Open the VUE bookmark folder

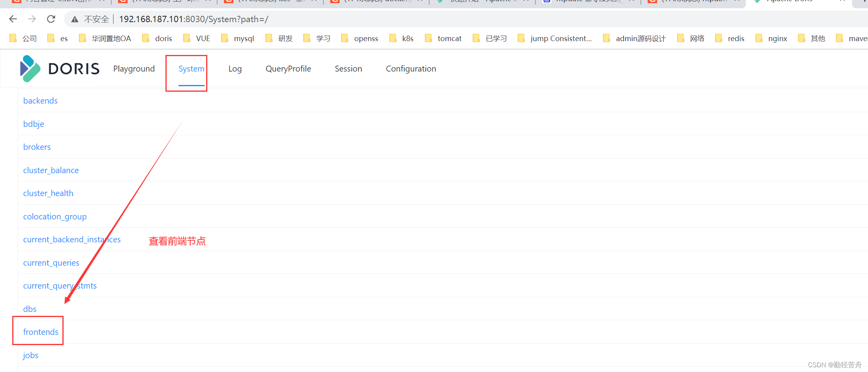coord(196,38)
